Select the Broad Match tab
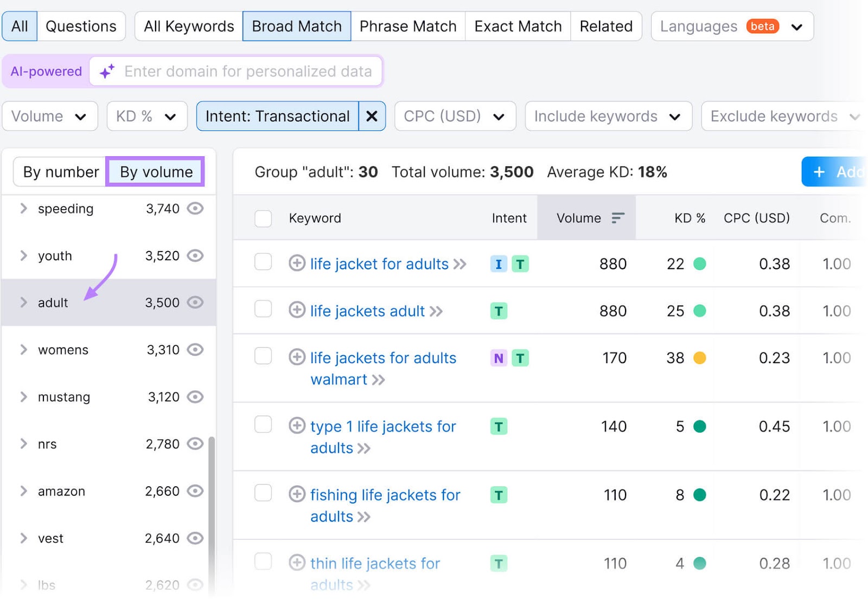 tap(297, 26)
